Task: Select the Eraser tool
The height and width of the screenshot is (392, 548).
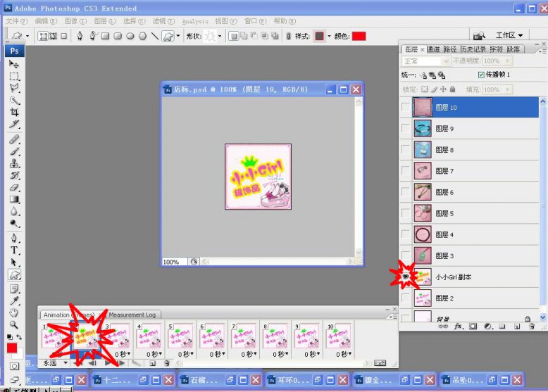Action: 14,187
